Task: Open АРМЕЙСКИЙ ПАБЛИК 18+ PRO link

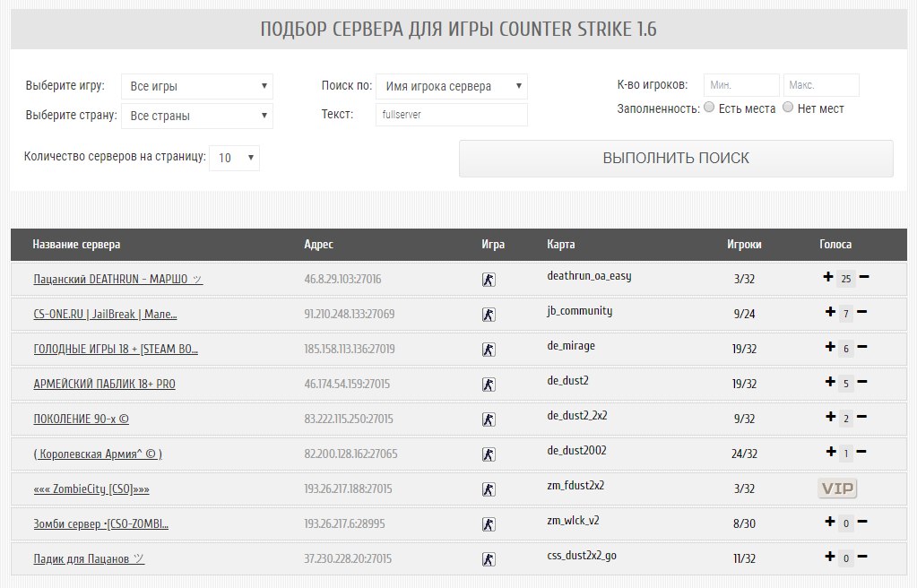Action: 105,385
